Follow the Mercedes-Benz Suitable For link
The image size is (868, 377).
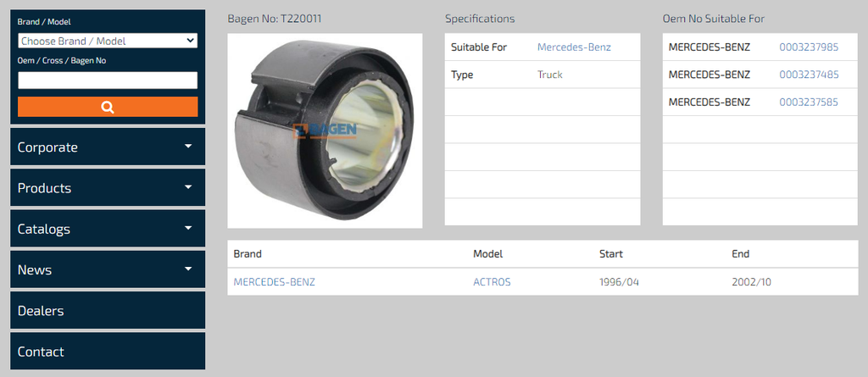(x=574, y=47)
